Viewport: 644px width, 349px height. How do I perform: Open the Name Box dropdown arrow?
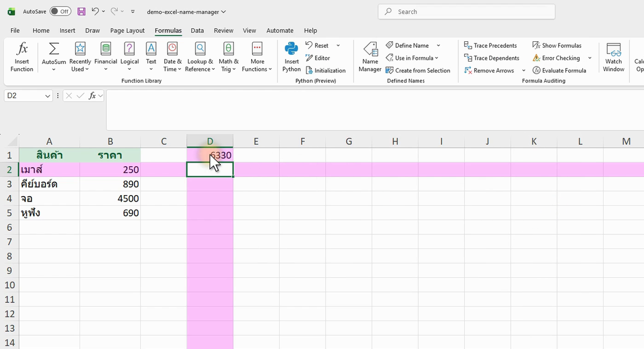pos(48,96)
